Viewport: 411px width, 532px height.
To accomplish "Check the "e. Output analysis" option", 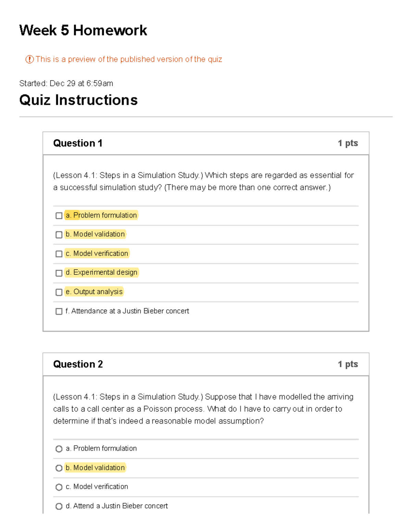I will click(58, 292).
